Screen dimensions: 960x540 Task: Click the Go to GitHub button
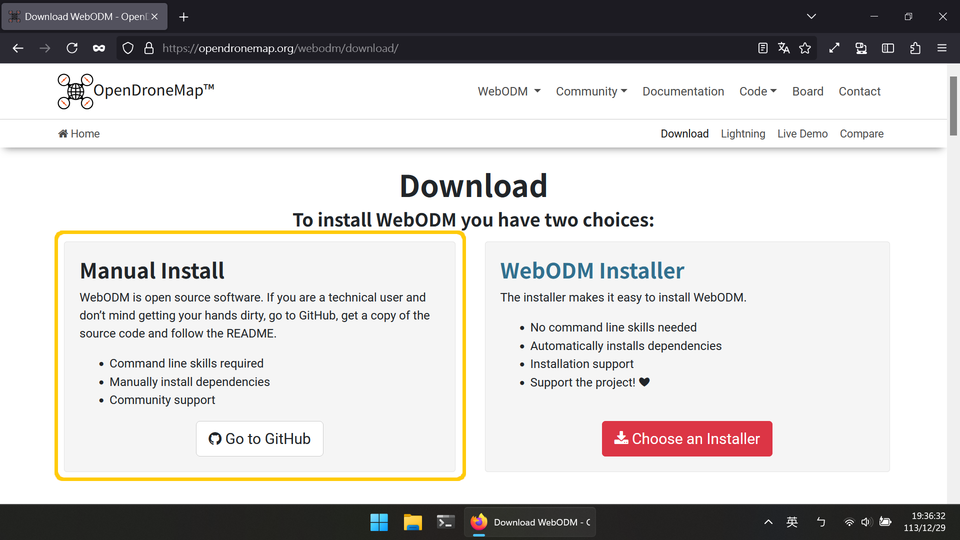(x=260, y=438)
